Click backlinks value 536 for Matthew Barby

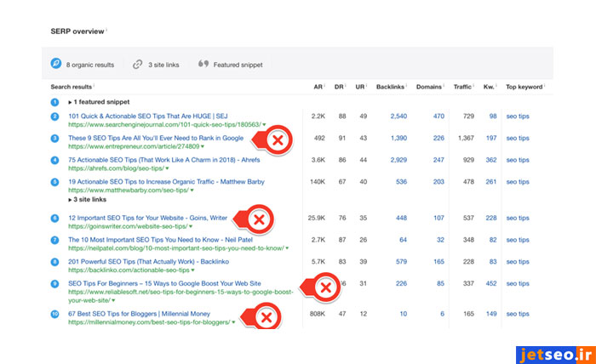[x=401, y=182]
